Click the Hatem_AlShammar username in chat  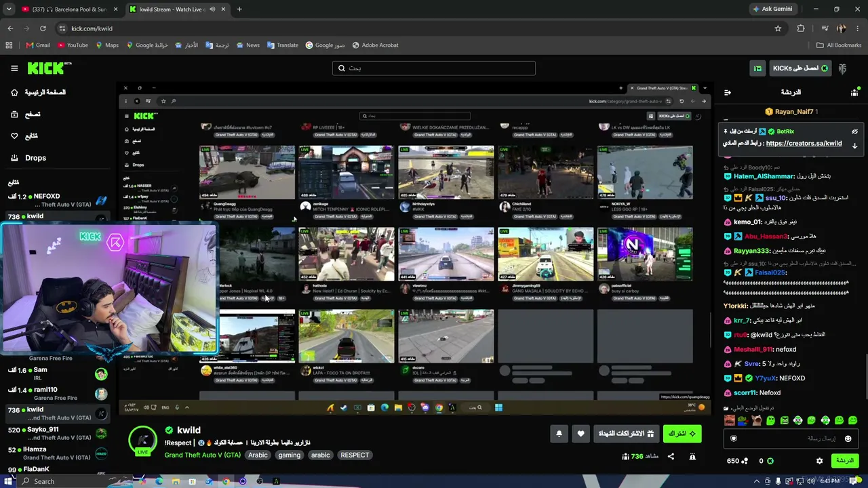(764, 176)
